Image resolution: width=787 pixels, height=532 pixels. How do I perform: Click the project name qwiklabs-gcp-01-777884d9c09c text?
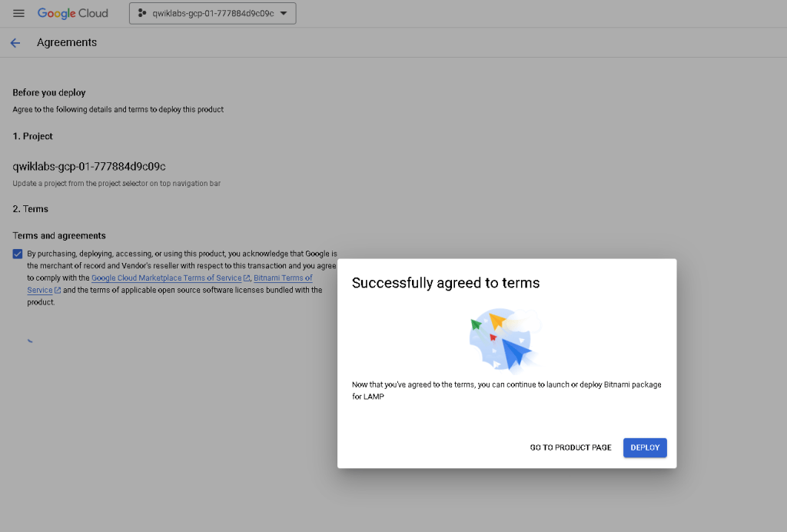click(x=89, y=167)
